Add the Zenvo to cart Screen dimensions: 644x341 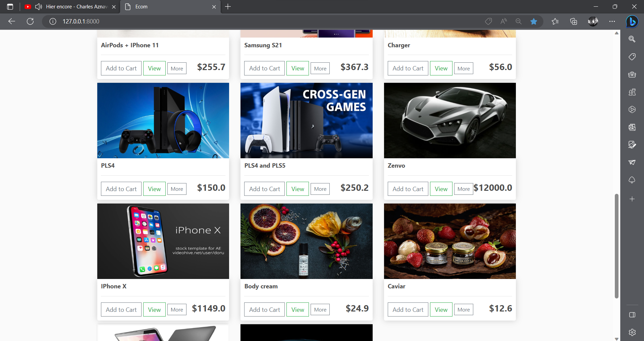[408, 189]
